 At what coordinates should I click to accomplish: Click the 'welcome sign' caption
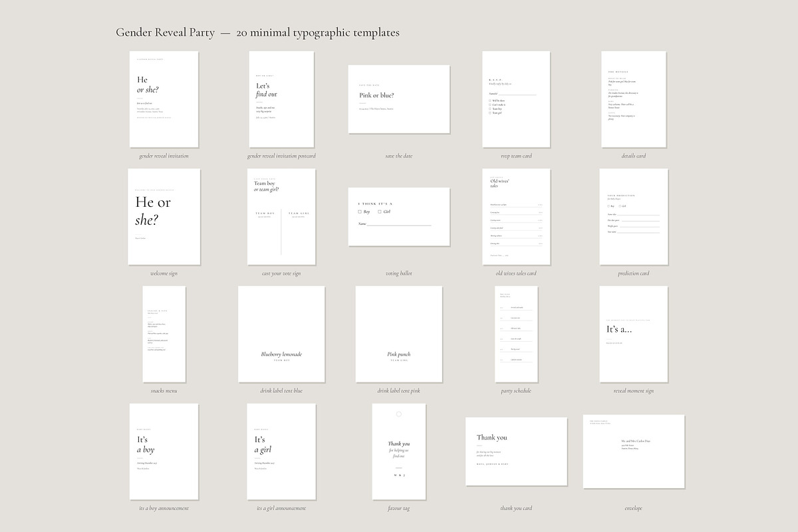coord(164,273)
